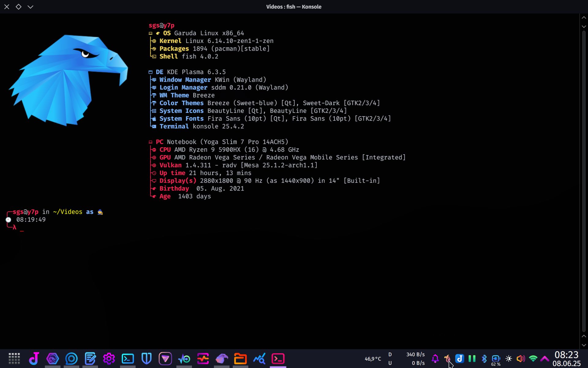The image size is (588, 368).
Task: Open the orange file manager folder icon
Action: point(240,358)
